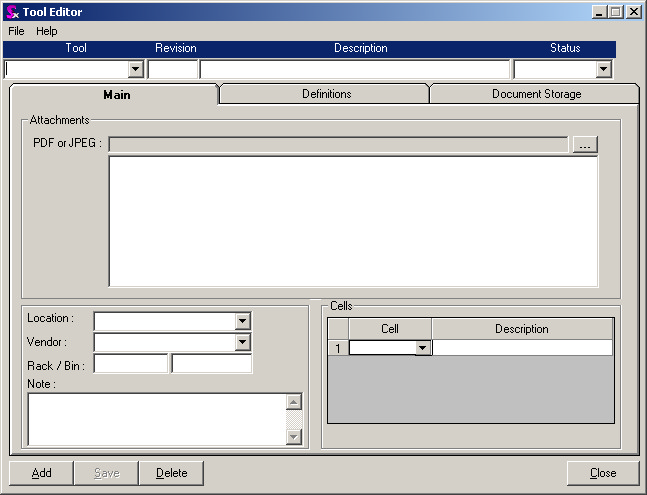Screen dimensions: 647x495
Task: Click the browse (...) button for PDF or JPEG
Action: 585,145
